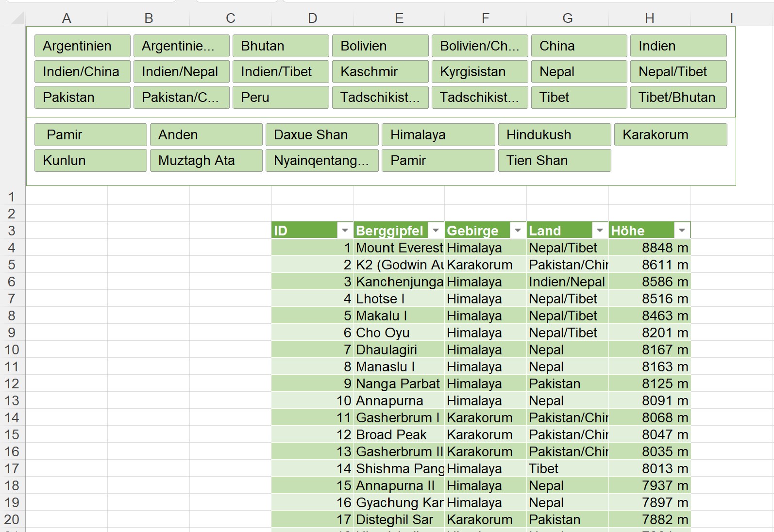Filter by Bhutan in the slicer

[281, 46]
